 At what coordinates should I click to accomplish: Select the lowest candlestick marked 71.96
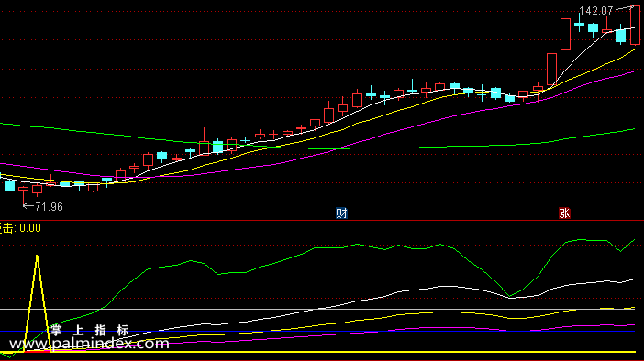click(x=24, y=195)
